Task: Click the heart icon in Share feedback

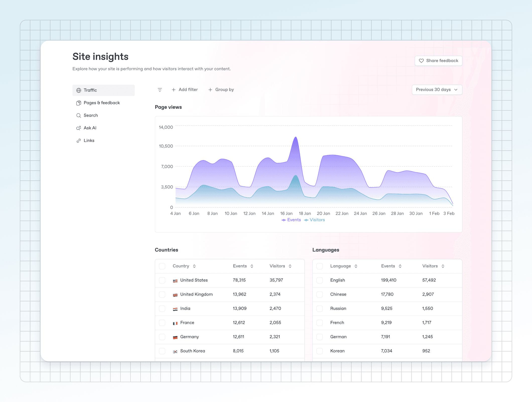Action: (x=421, y=61)
